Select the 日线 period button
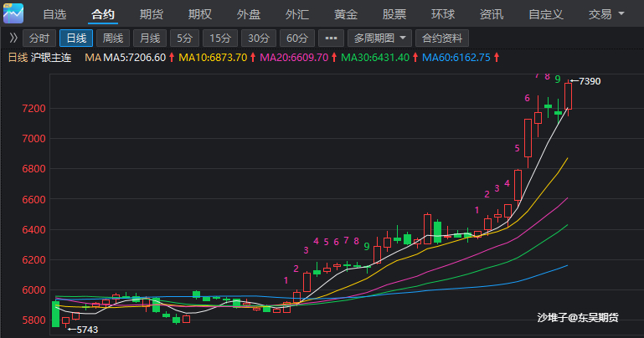This screenshot has height=338, width=644. 76,38
